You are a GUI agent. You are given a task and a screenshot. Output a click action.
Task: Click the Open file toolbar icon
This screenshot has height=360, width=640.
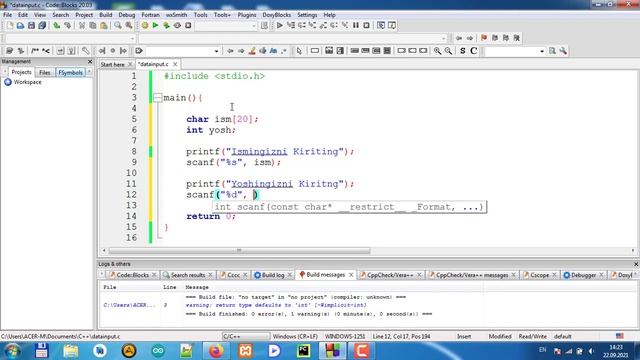point(20,26)
